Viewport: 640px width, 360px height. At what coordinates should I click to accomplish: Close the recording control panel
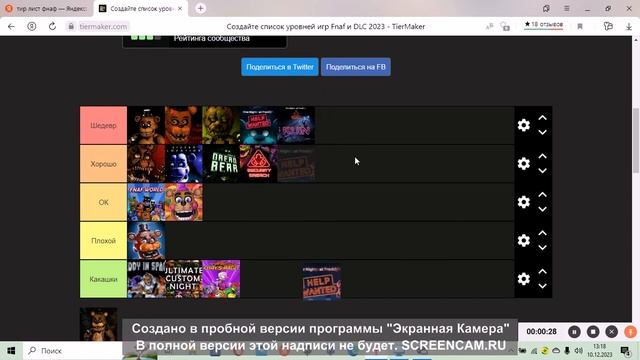pos(611,332)
